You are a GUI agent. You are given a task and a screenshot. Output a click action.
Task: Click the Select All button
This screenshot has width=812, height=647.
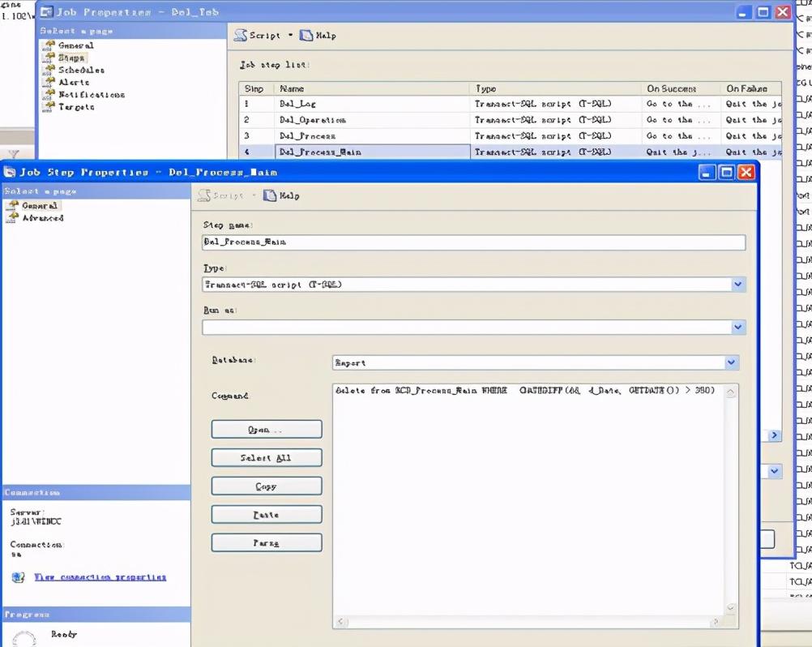(x=266, y=458)
